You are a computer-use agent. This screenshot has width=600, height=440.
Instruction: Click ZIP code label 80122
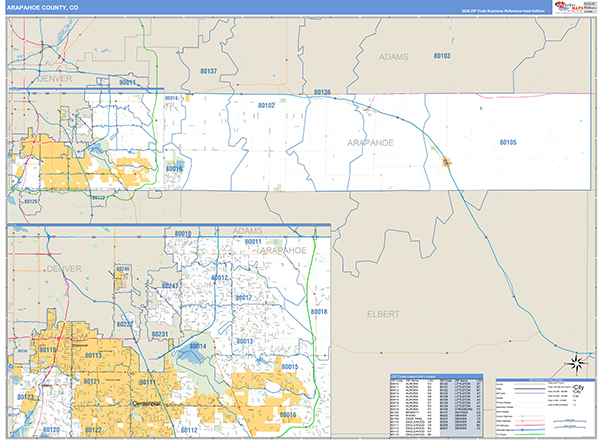(93, 430)
